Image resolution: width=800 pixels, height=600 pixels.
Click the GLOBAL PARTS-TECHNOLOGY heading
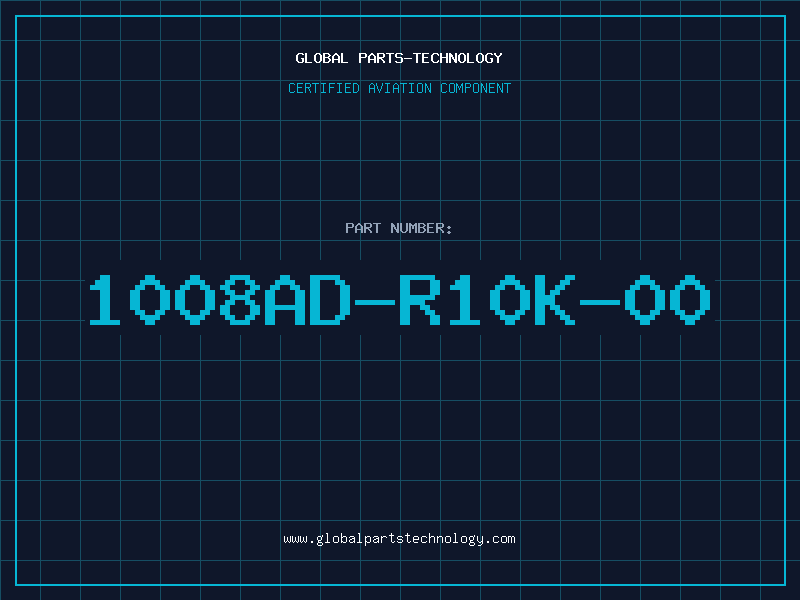tap(399, 58)
